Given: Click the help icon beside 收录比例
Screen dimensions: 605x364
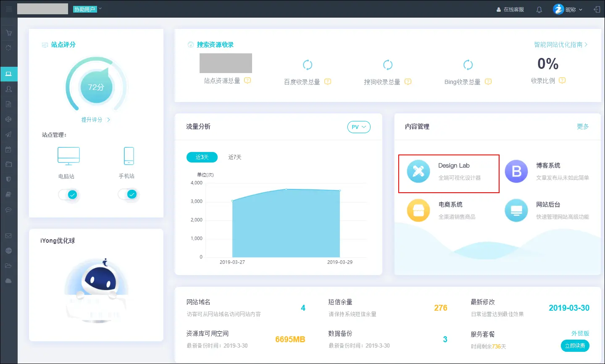Looking at the screenshot, I should (x=562, y=81).
